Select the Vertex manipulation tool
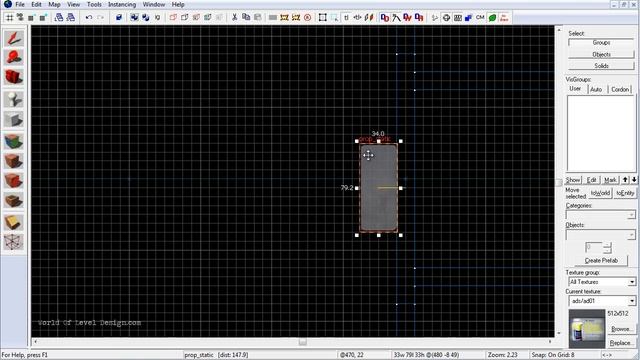The image size is (640, 360). [14, 242]
